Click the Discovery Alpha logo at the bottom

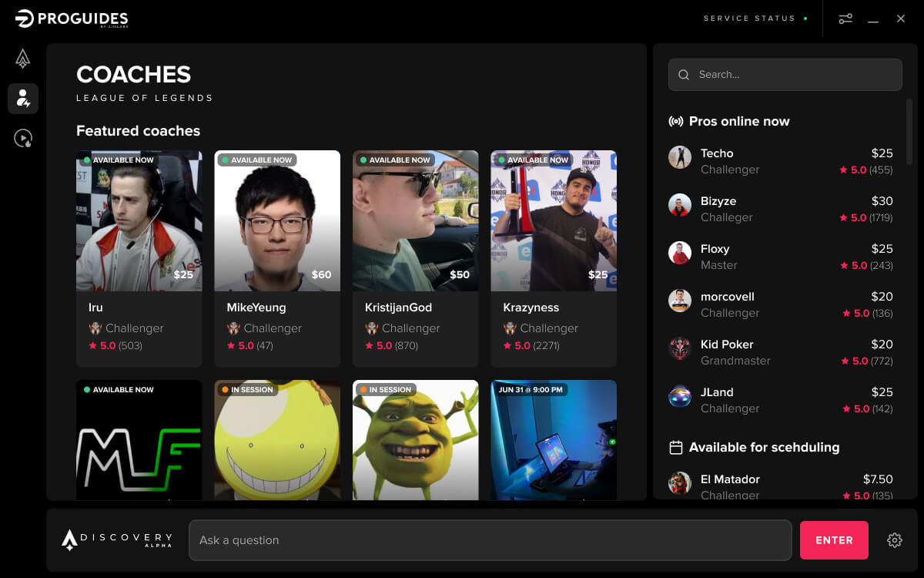(x=115, y=539)
